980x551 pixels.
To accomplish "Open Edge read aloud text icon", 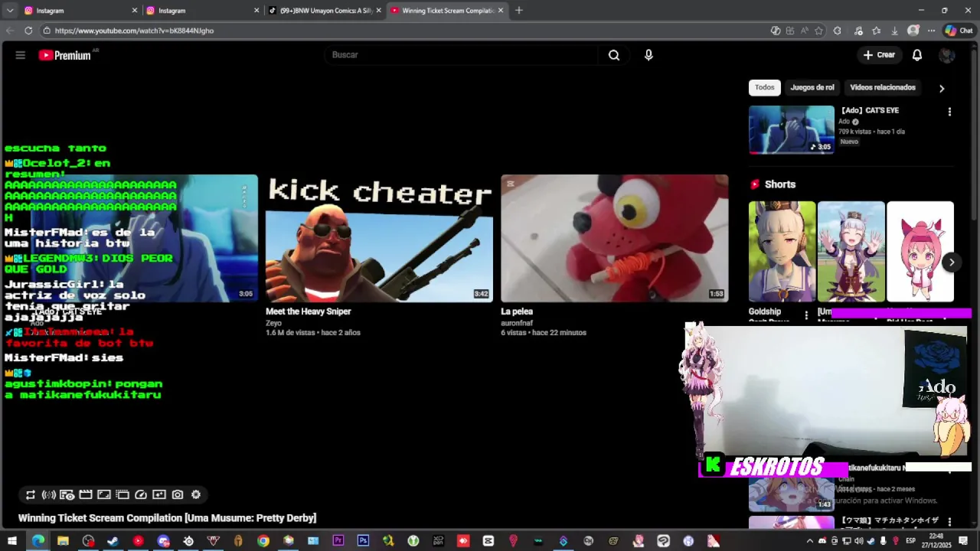I will click(804, 31).
